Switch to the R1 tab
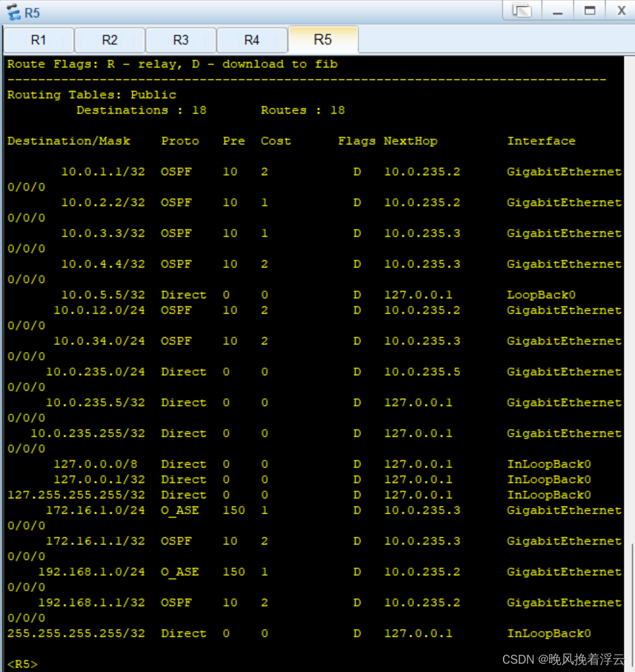 click(x=38, y=40)
